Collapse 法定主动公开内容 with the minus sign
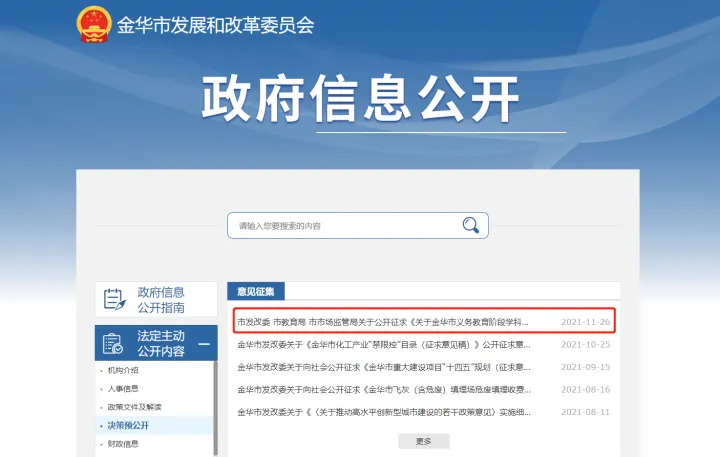Screen dimensions: 720x457 tap(204, 344)
